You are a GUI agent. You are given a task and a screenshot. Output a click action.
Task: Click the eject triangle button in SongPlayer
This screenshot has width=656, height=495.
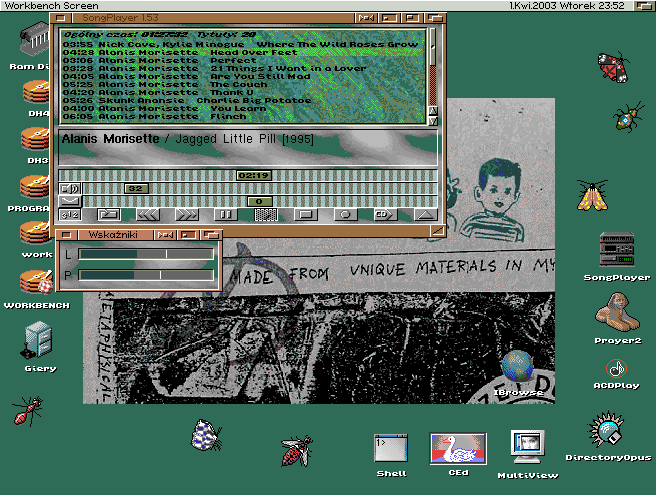pyautogui.click(x=425, y=215)
